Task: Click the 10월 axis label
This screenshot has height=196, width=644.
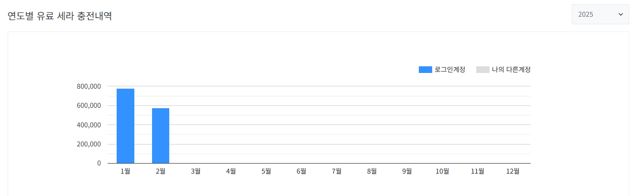Action: 442,171
